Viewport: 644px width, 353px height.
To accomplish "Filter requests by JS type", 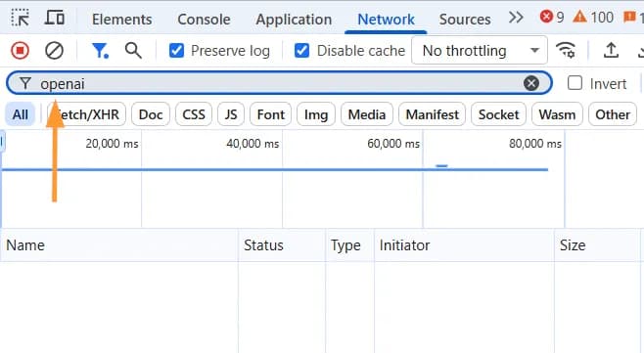I will (x=231, y=114).
